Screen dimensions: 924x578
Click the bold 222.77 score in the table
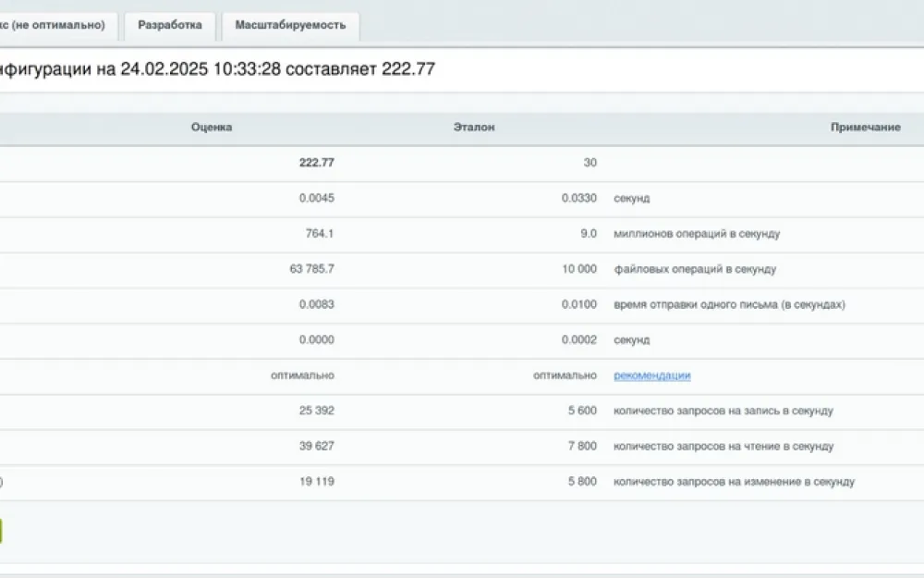pos(316,163)
